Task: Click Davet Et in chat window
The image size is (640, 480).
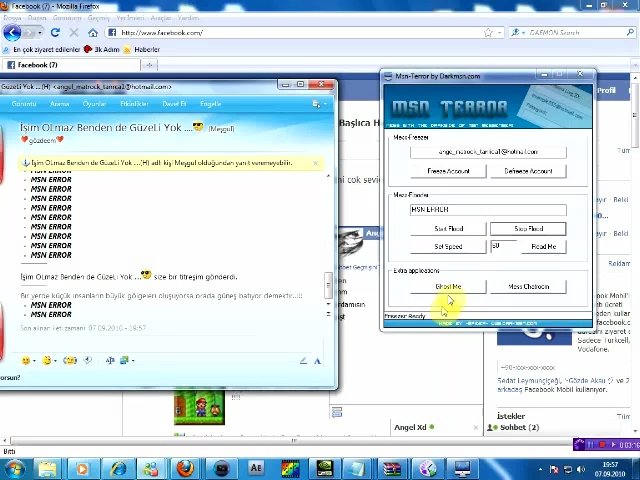Action: click(x=174, y=104)
